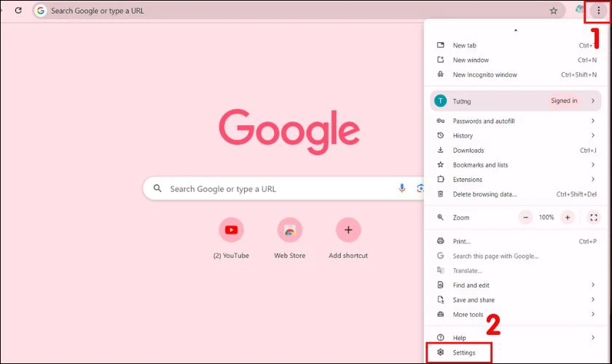Expand the Bookmarks and lists submenu
This screenshot has width=612, height=364.
point(516,165)
